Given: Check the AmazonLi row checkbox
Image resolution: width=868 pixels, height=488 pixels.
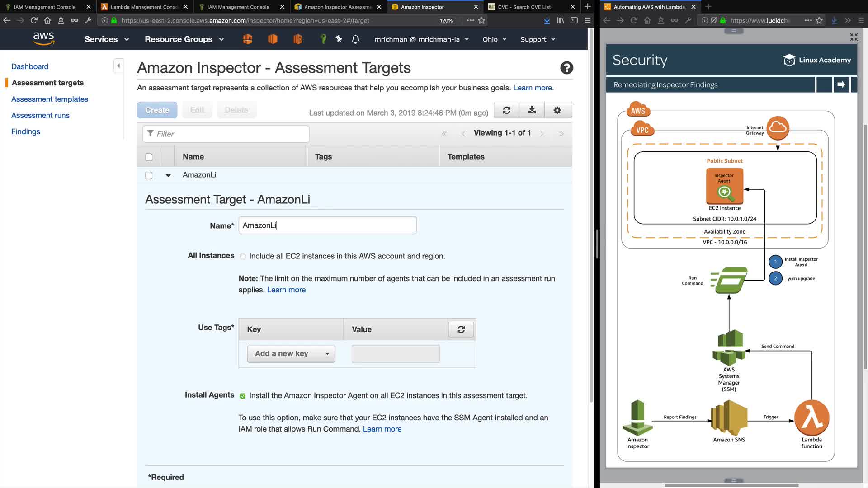Looking at the screenshot, I should [x=149, y=175].
